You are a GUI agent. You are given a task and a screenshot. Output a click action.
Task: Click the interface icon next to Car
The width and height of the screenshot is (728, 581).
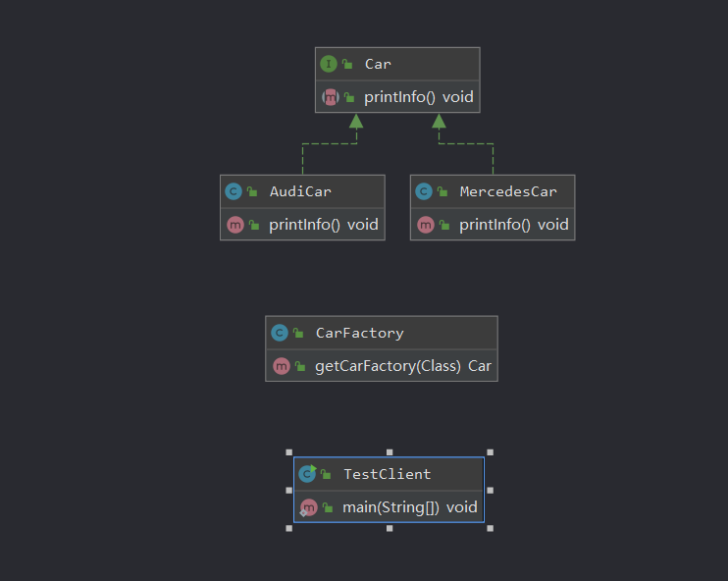329,64
